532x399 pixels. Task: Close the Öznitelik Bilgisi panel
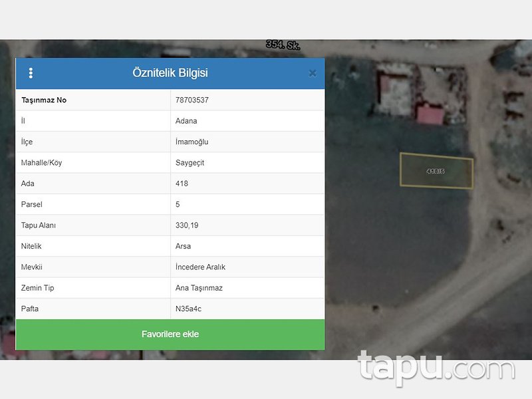pyautogui.click(x=313, y=73)
